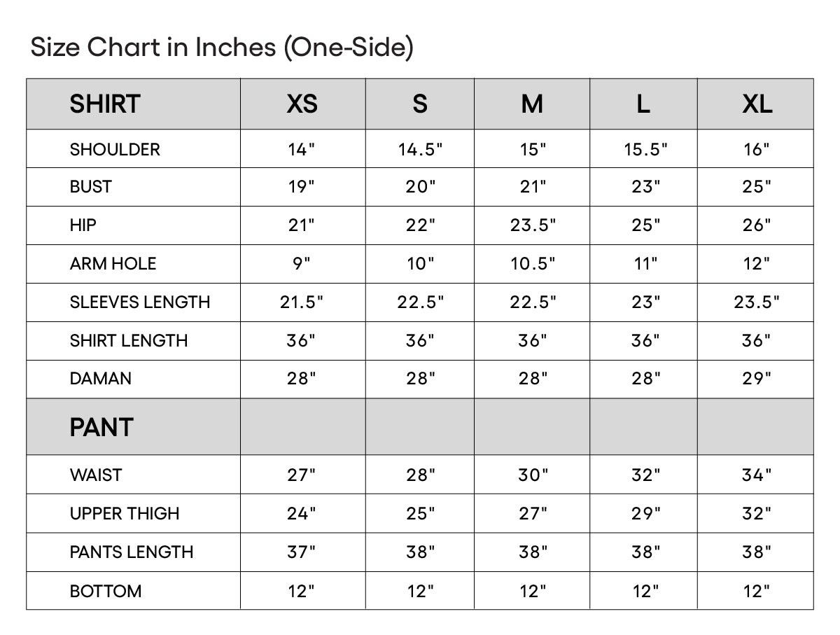Click the SHIRT section header
This screenshot has height=635, width=840.
(x=105, y=104)
